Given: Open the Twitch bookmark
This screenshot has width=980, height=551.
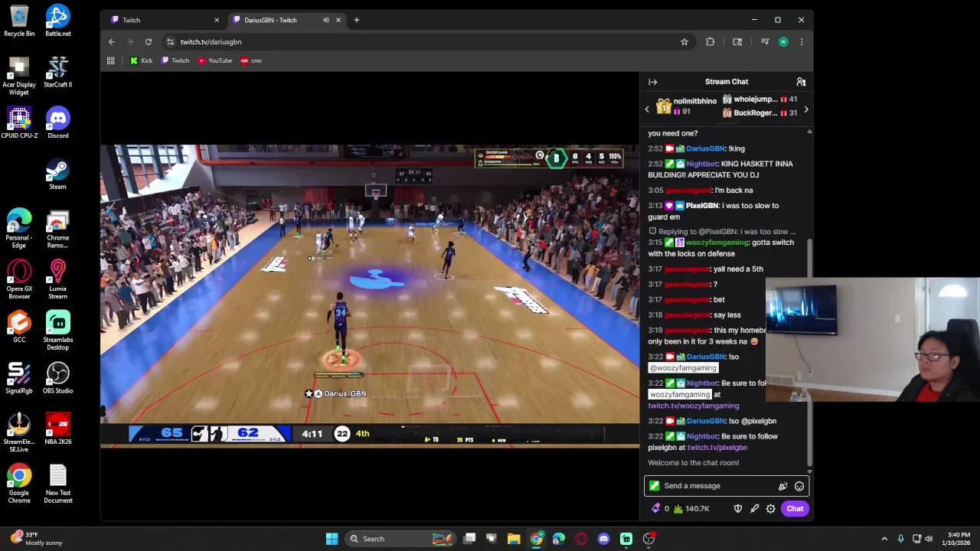Looking at the screenshot, I should pos(175,60).
